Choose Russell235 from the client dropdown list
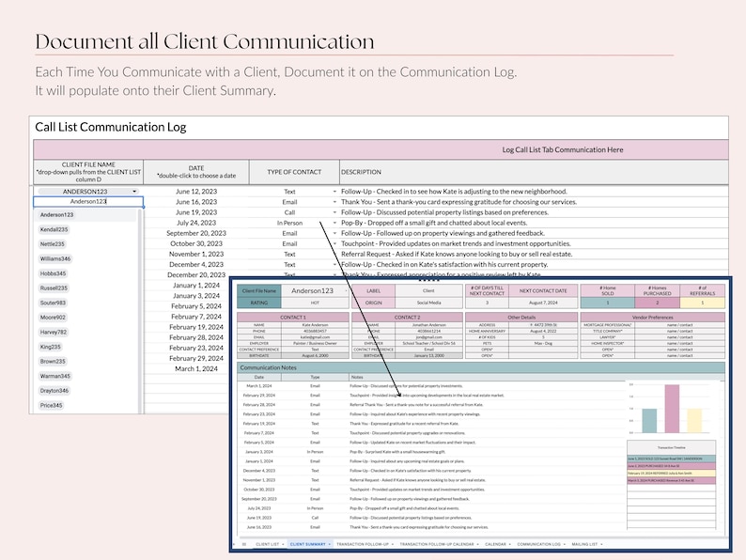The width and height of the screenshot is (746, 560). [x=54, y=288]
